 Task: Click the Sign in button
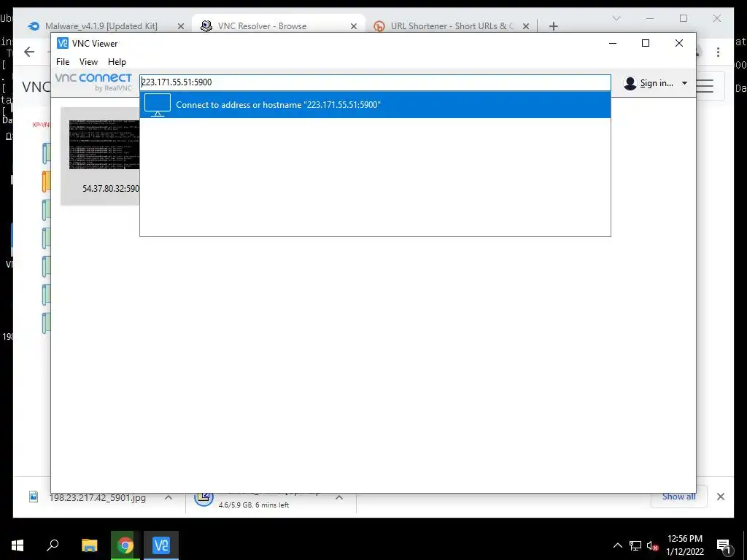tap(656, 83)
